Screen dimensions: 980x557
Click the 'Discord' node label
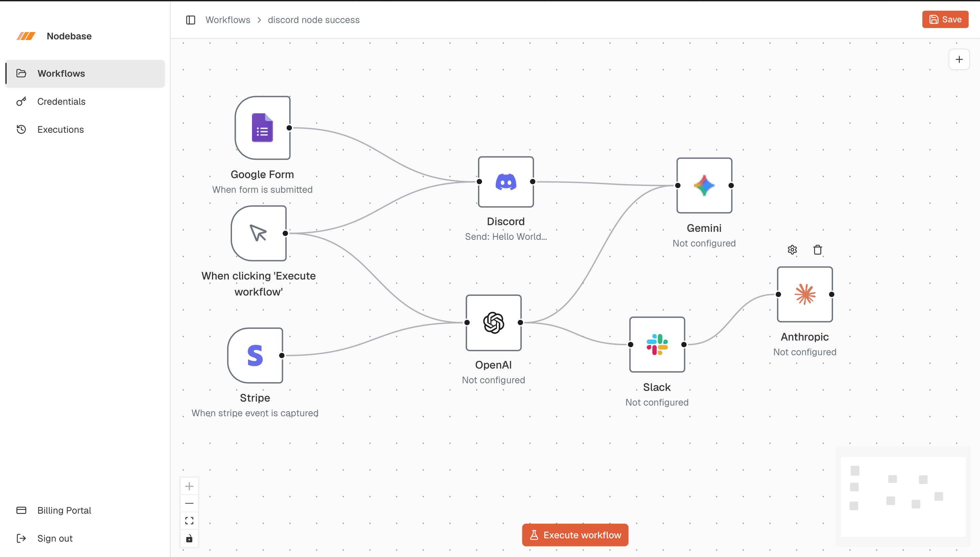pyautogui.click(x=506, y=221)
